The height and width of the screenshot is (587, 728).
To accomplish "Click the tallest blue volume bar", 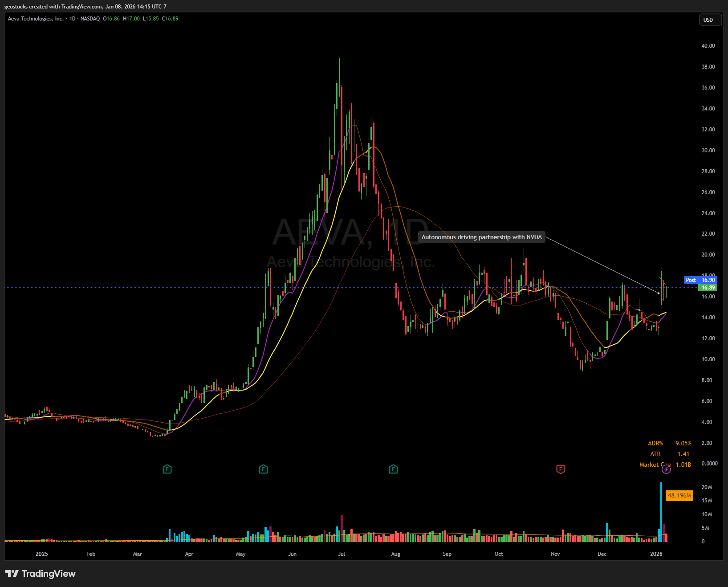I will tap(661, 512).
